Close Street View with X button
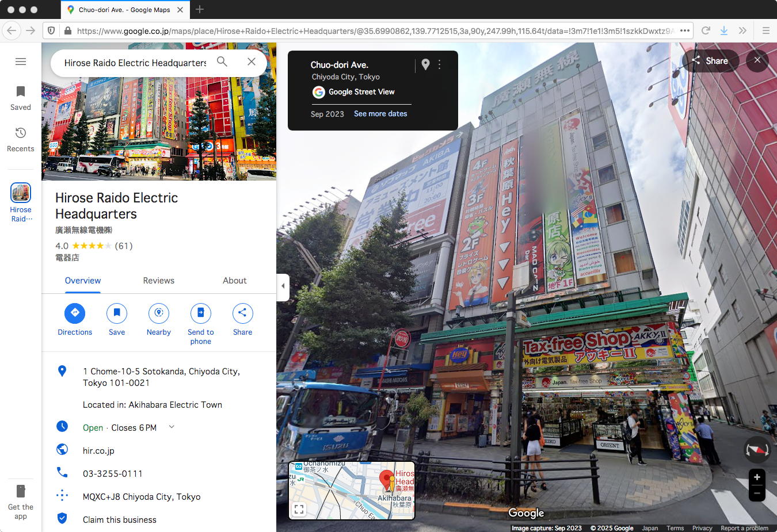 click(x=757, y=60)
